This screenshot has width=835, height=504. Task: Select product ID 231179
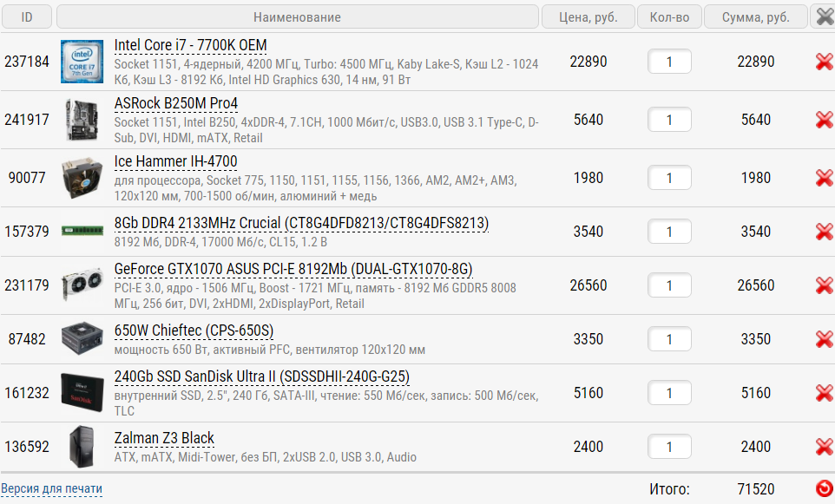point(27,285)
